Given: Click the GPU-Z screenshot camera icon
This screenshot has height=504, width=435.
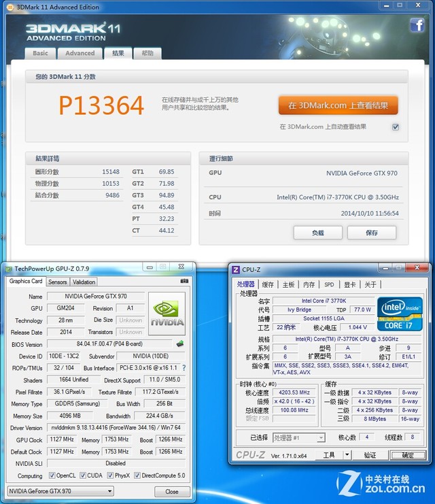Looking at the screenshot, I should tap(184, 281).
